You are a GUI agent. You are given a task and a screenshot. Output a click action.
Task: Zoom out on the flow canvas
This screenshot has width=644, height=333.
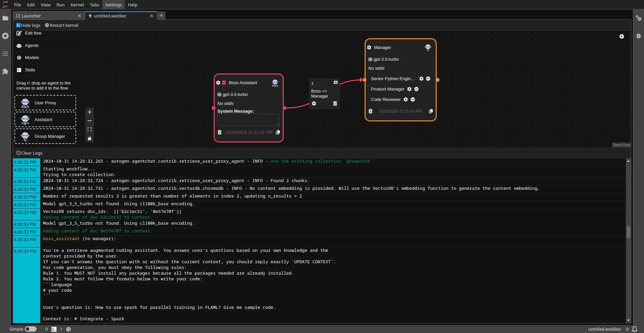point(90,121)
